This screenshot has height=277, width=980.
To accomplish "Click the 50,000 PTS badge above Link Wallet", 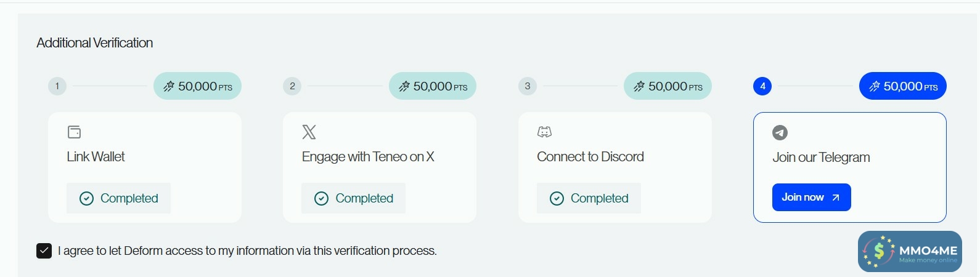I will pyautogui.click(x=197, y=86).
